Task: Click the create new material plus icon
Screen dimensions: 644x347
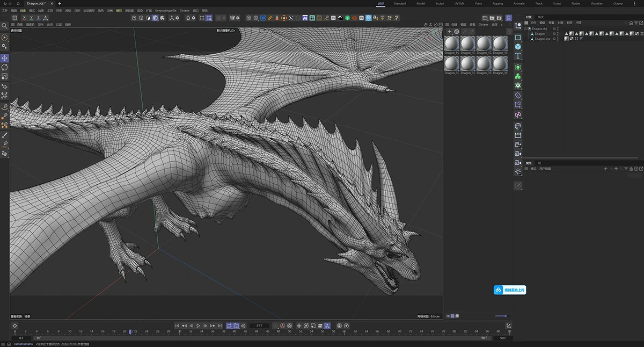Action: (449, 32)
